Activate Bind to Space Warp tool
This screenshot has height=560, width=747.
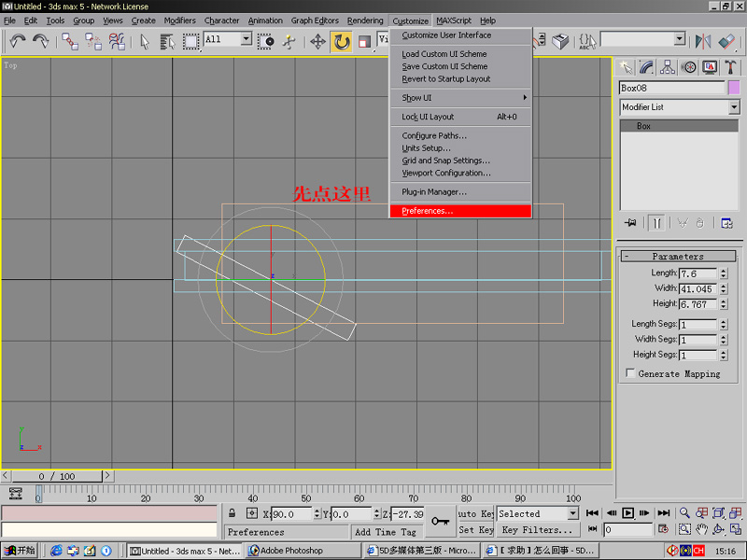(117, 41)
